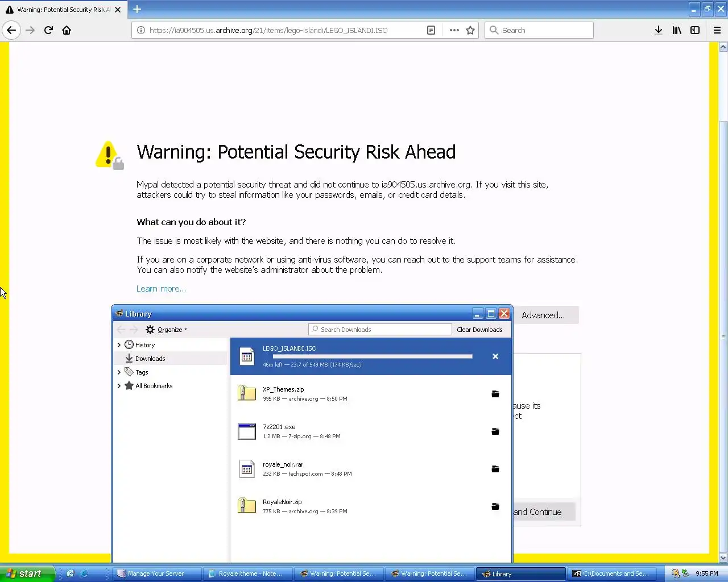
Task: Open the home page icon
Action: click(67, 30)
